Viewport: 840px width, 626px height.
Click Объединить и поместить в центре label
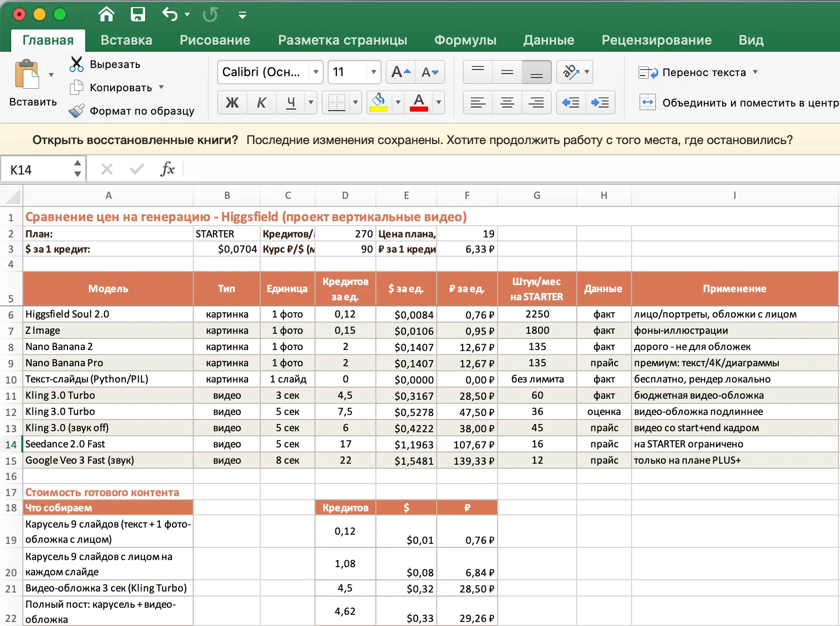[751, 103]
